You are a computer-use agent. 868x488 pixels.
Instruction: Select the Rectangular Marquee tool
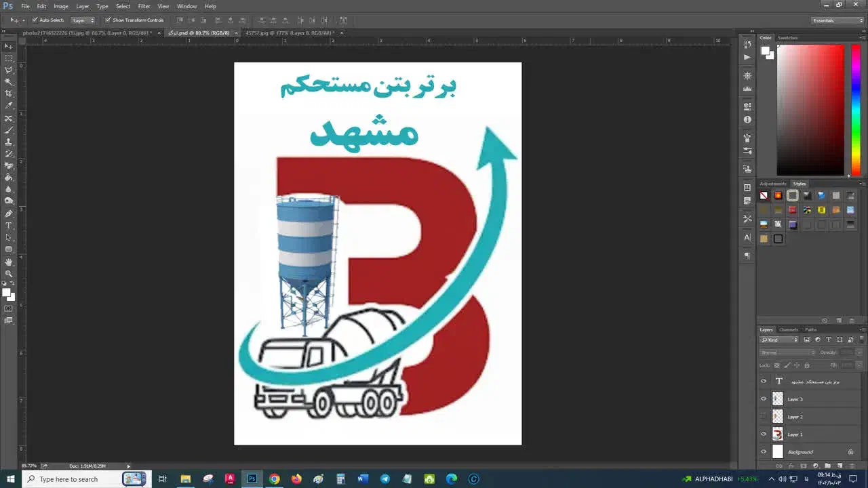9,58
